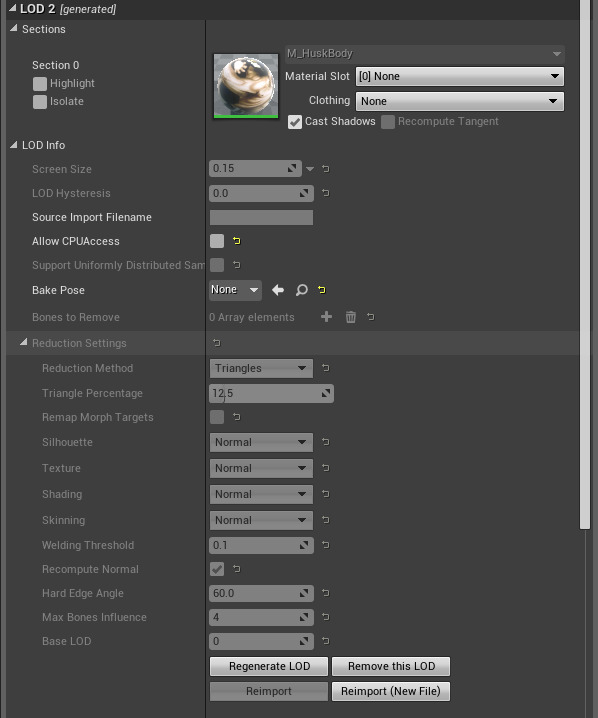The height and width of the screenshot is (718, 598).
Task: Click Welding Threshold value field
Action: 261,545
